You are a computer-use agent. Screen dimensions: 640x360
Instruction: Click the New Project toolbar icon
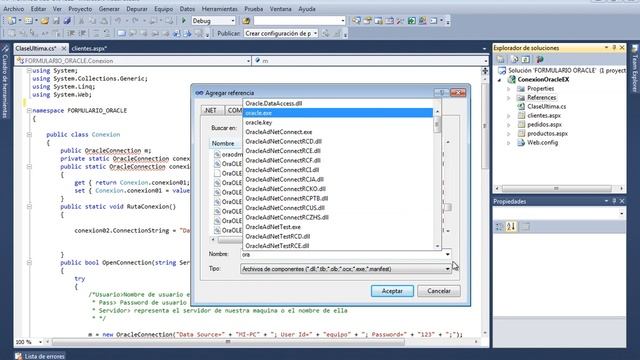12,21
